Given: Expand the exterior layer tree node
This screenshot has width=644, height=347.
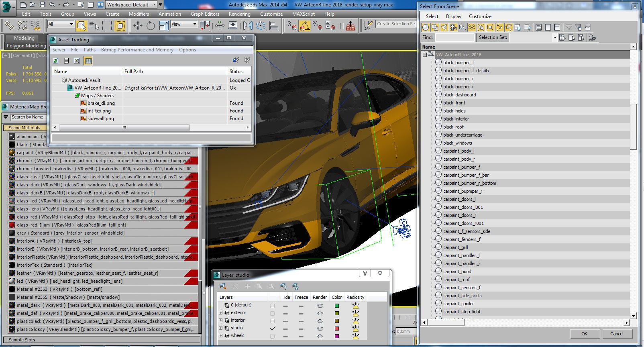Looking at the screenshot, I should tap(220, 313).
